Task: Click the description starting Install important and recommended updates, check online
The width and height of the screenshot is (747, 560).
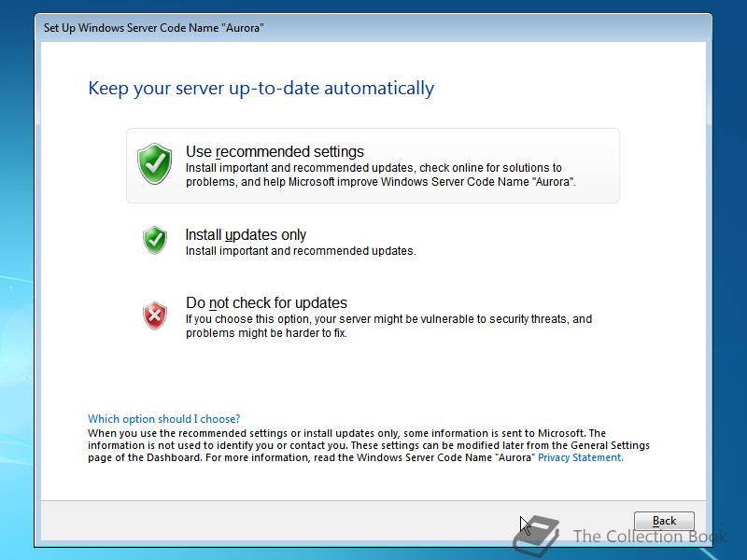Action: 381,175
